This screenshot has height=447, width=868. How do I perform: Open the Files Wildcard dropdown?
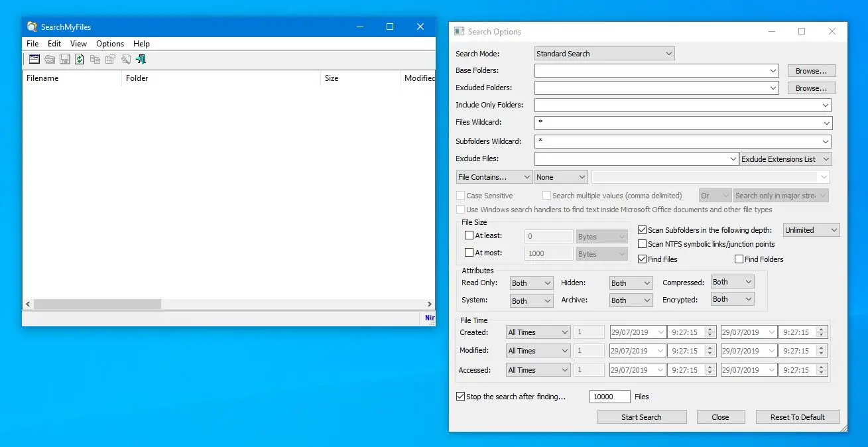tap(826, 123)
